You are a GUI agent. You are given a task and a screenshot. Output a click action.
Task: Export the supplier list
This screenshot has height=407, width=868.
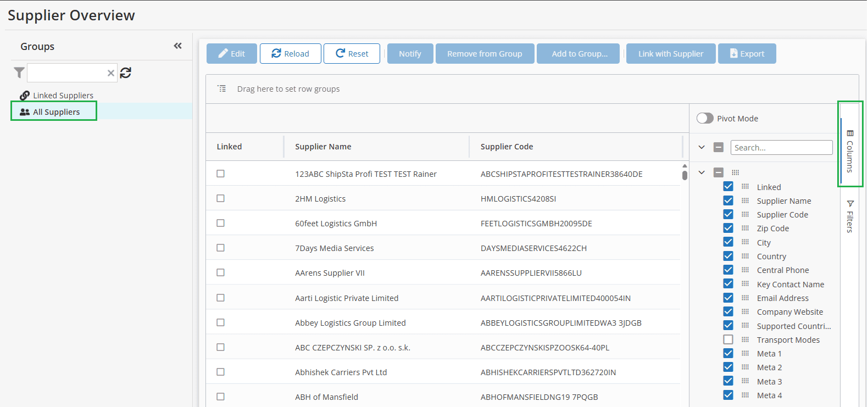(747, 54)
